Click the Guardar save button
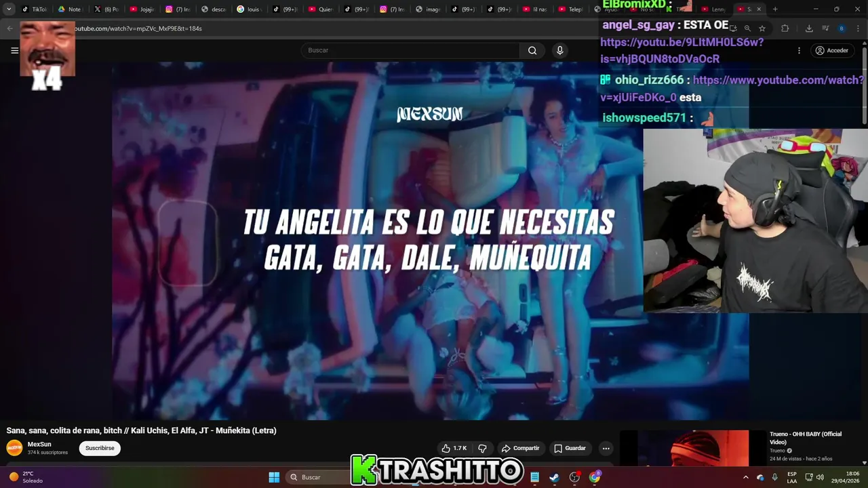Image resolution: width=868 pixels, height=488 pixels. point(570,448)
